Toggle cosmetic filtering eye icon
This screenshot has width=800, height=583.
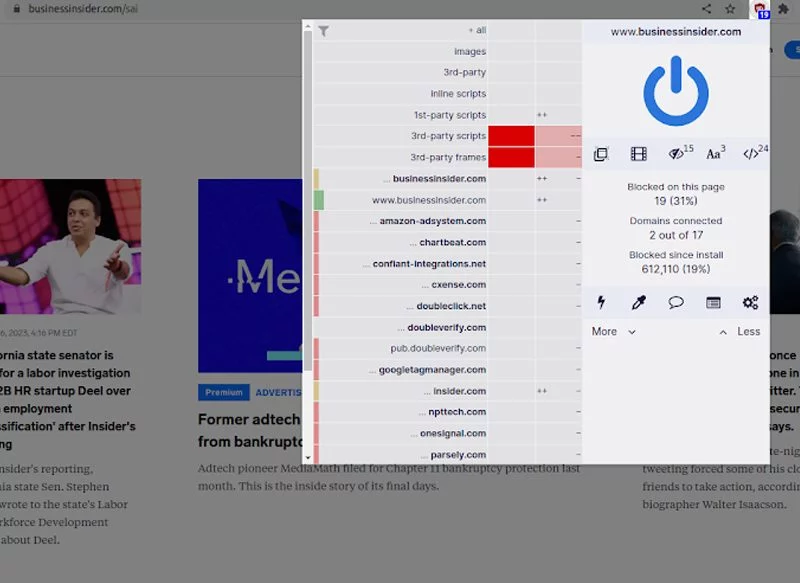(x=677, y=154)
